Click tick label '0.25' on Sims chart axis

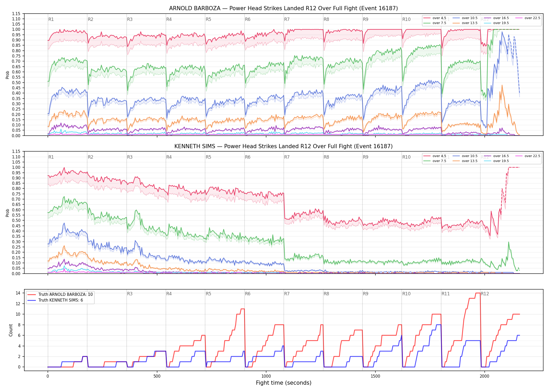tap(16, 247)
